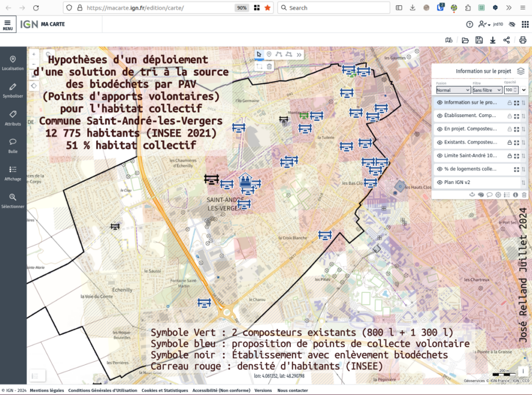This screenshot has width=532, height=395.
Task: Hide the Plan IGN v2 layer
Action: tap(440, 182)
